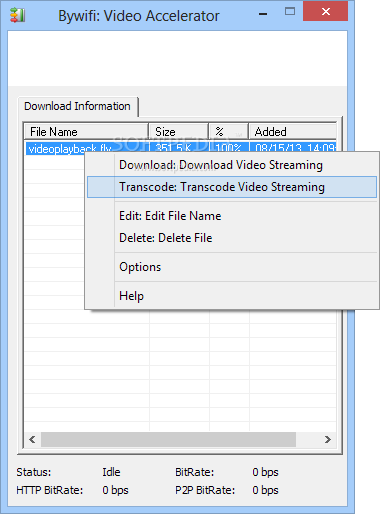The image size is (380, 514).
Task: Click the BitRate: label beside Idle
Action: pos(195,472)
